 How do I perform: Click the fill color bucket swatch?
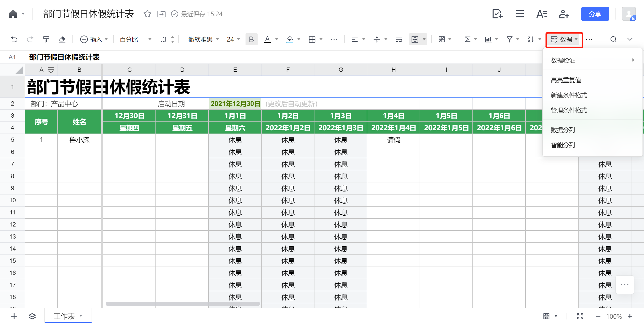[x=290, y=39]
